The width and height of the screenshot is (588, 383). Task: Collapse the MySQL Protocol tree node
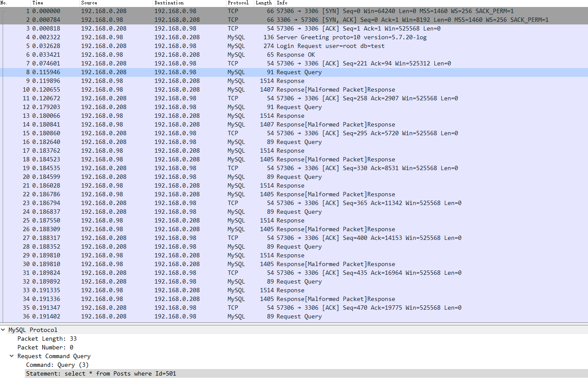coord(3,330)
